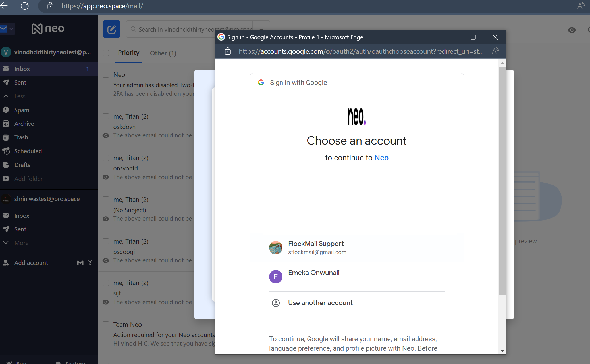Click read receipt eye on onsvonfd email
The width and height of the screenshot is (590, 364).
point(106,177)
